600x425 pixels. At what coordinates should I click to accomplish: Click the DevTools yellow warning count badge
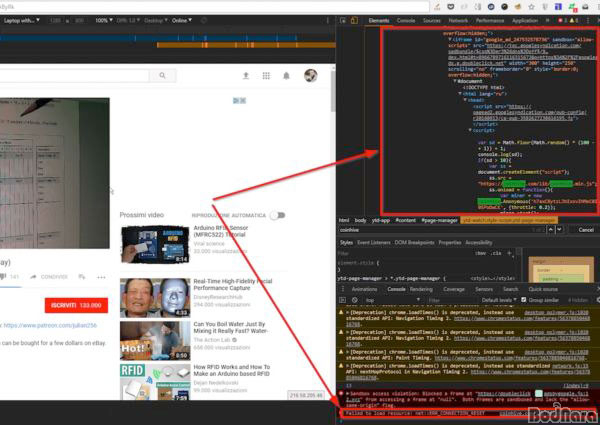(574, 21)
